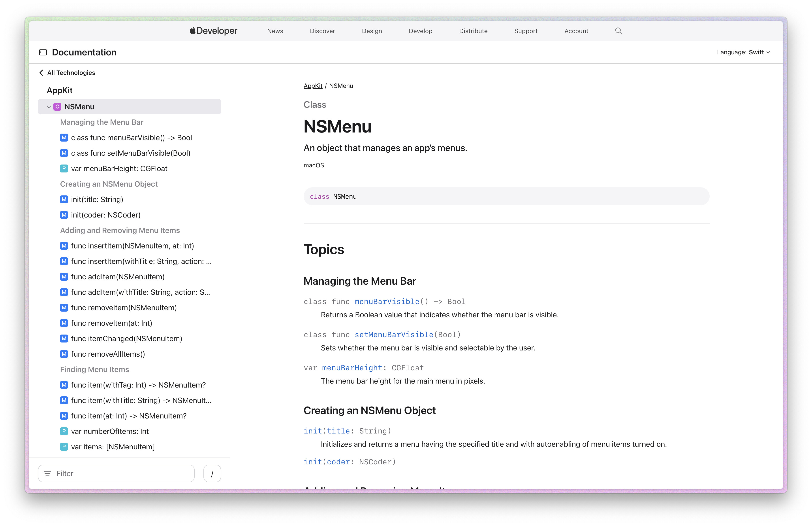Click the Apple Developer logo
812x526 pixels.
[214, 31]
